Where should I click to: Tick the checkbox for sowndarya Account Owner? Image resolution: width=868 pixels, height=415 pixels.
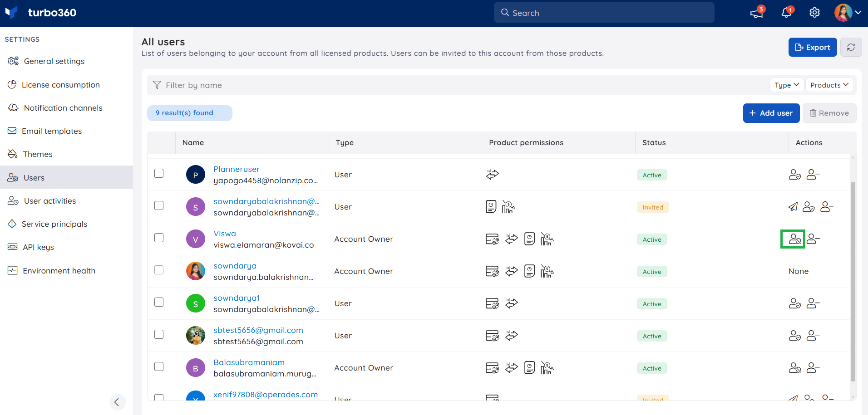click(159, 270)
